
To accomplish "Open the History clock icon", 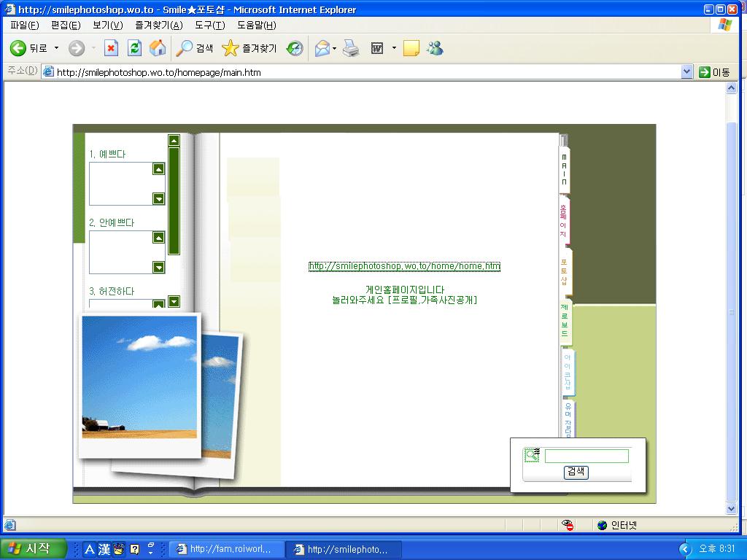I will point(295,48).
